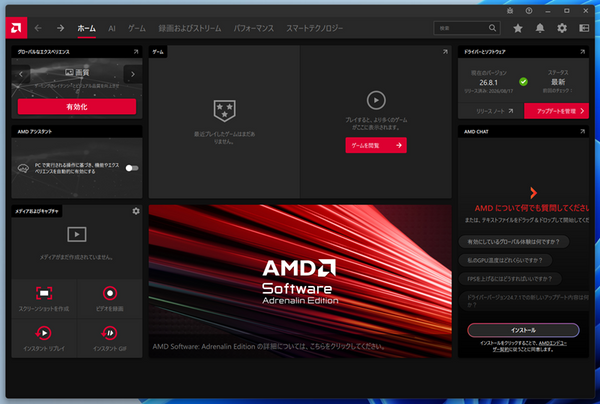Show next experience with right chevron
The image size is (600, 404).
(x=133, y=74)
